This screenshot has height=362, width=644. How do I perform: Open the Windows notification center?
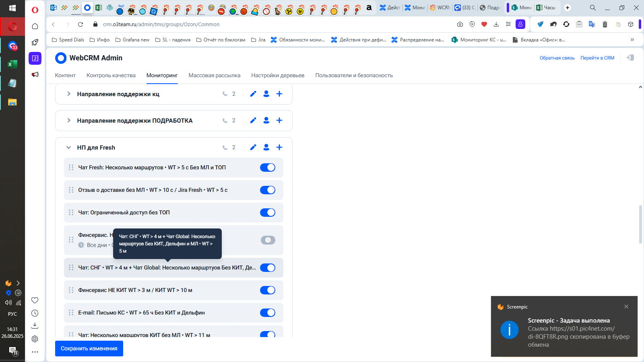pyautogui.click(x=13, y=351)
